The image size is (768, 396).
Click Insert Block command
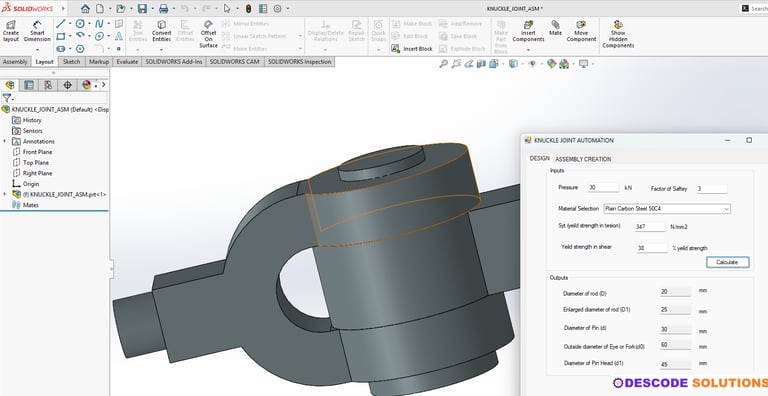point(412,49)
